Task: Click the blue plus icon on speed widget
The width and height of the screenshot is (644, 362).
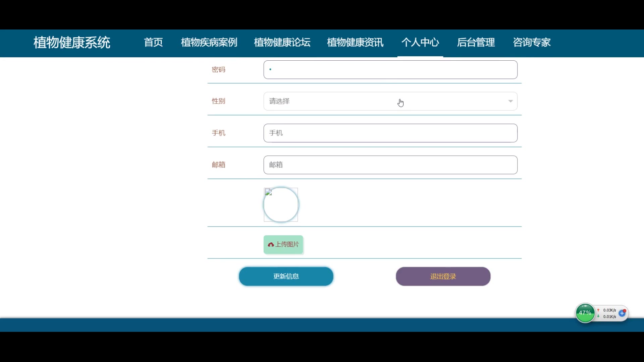Action: pos(622,313)
